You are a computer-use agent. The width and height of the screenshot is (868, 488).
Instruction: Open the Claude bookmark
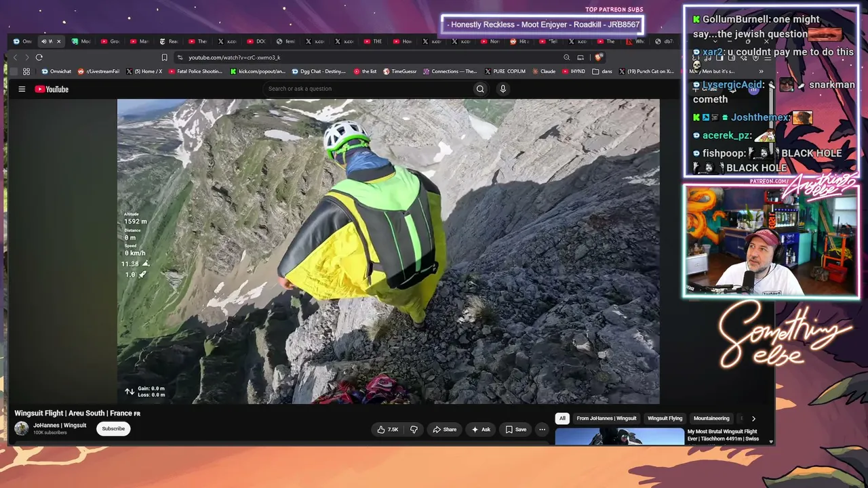(543, 71)
